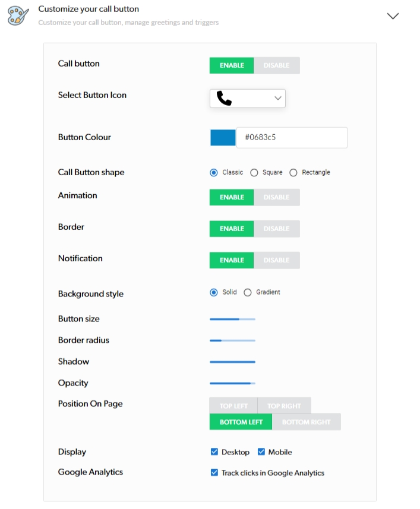Viewport: 420px width, 509px height.
Task: Open the Select Button Icon dropdown arrow
Action: (277, 99)
